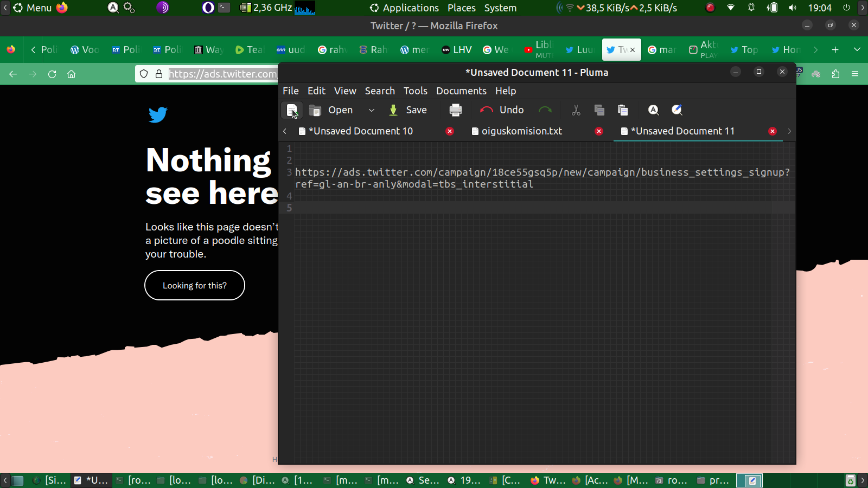
Task: Switch to the Voo WordPress browser tab
Action: point(85,50)
